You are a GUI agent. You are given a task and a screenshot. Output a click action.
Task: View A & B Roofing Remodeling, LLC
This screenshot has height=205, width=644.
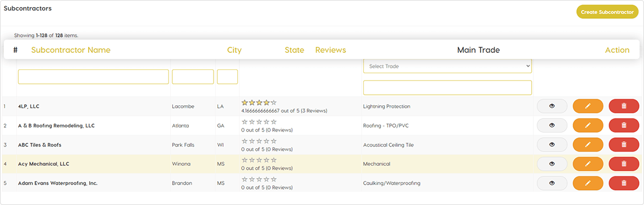tap(552, 125)
